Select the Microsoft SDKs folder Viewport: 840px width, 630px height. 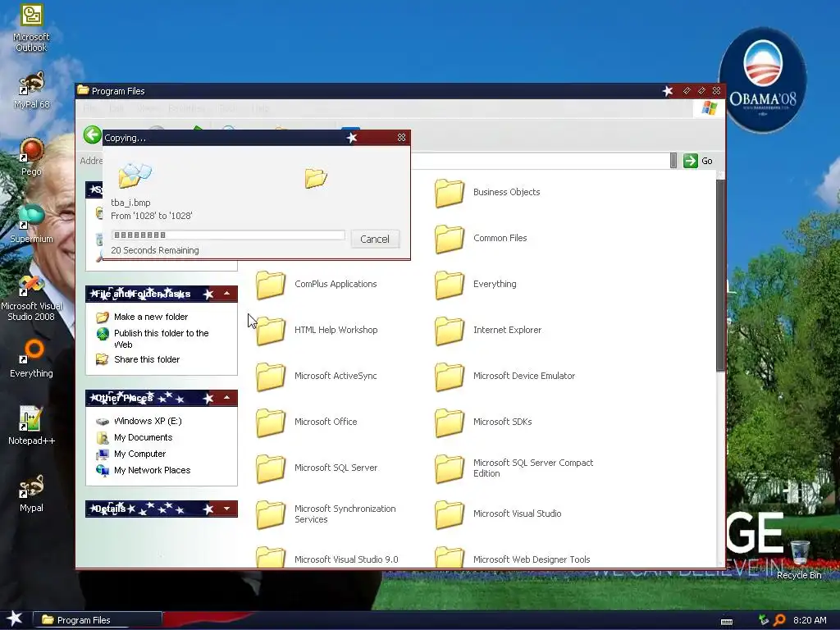pyautogui.click(x=483, y=422)
